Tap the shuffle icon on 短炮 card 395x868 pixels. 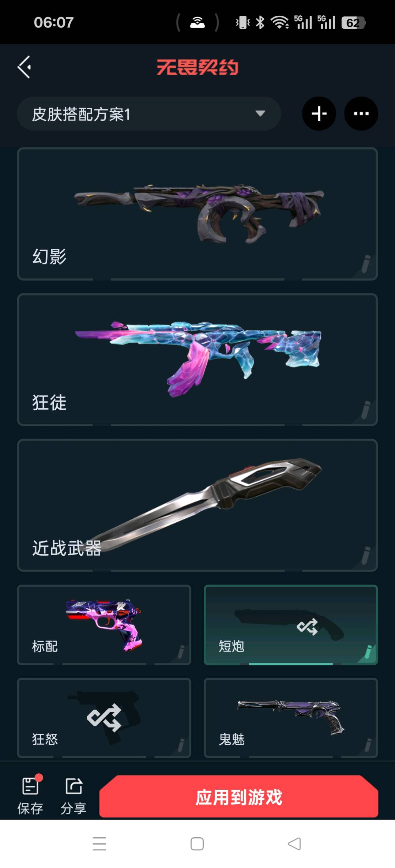[x=307, y=627]
